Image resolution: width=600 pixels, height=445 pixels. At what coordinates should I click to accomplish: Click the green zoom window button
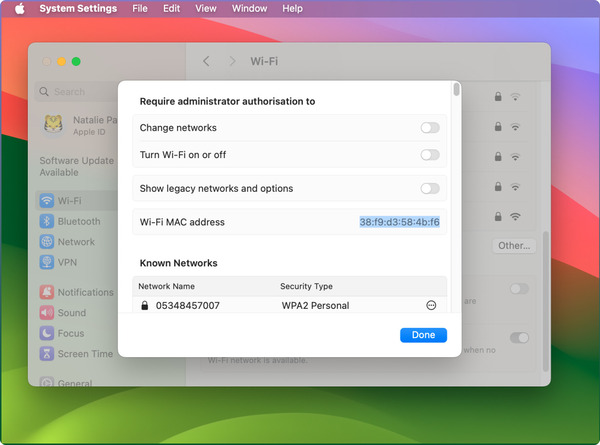76,62
